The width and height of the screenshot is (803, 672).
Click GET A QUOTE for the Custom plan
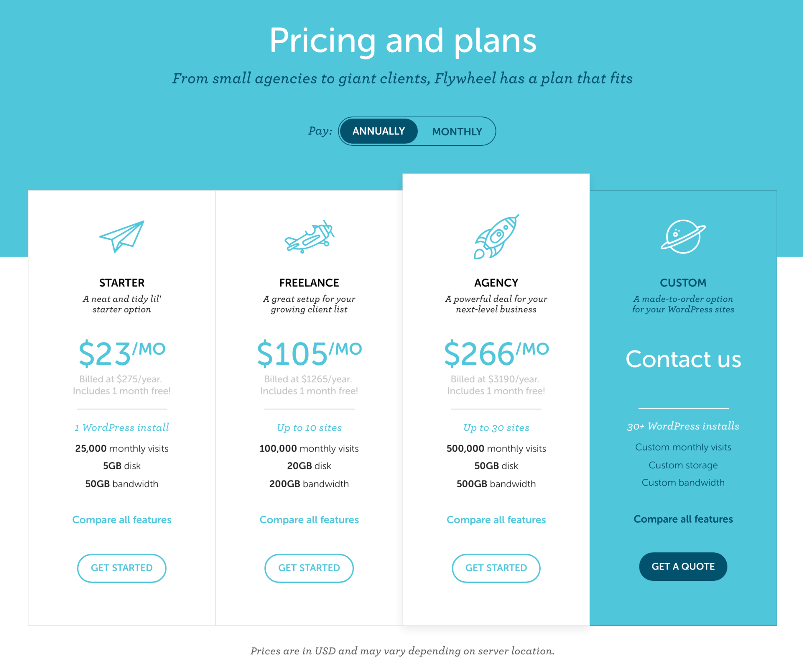pos(683,566)
